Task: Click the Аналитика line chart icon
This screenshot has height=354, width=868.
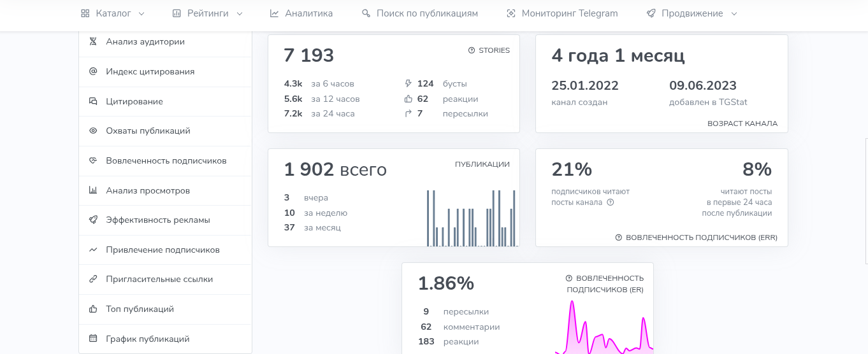Action: point(274,13)
